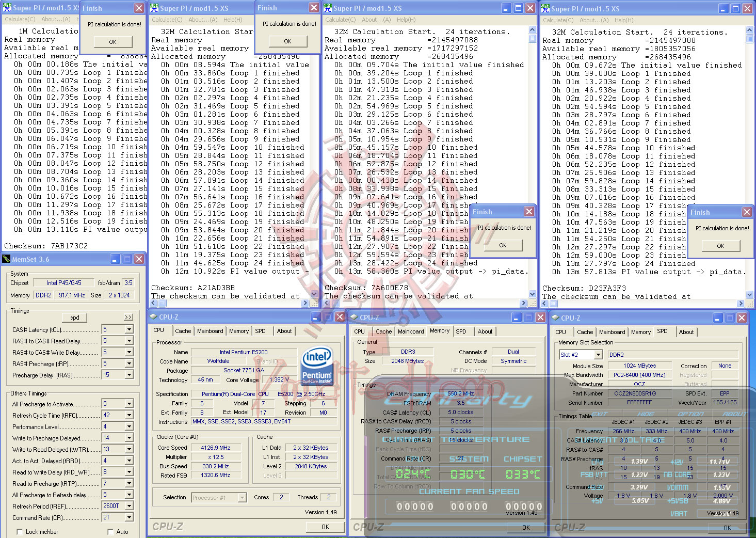Click the Super PI icon in the 1M Calculation window title bar
This screenshot has width=756, height=538.
click(x=7, y=8)
